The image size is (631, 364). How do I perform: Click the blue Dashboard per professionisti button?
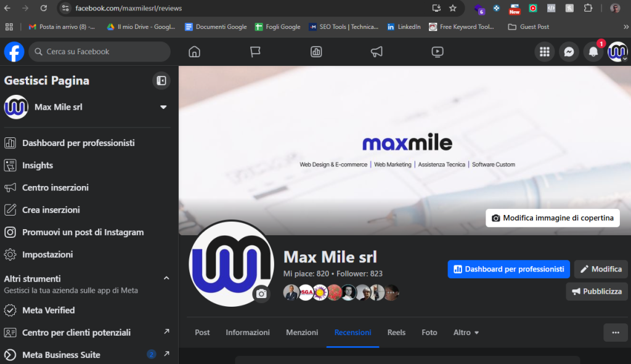pyautogui.click(x=508, y=269)
